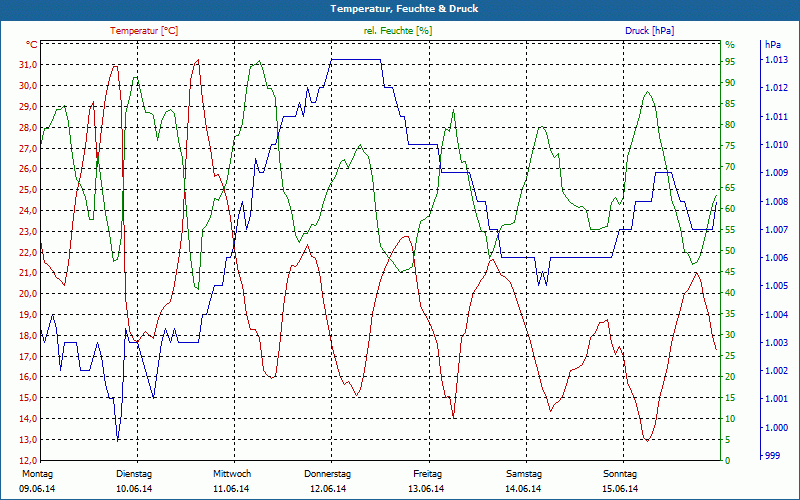
Task: Click the '%' unit label on humidity axis
Action: pos(730,44)
